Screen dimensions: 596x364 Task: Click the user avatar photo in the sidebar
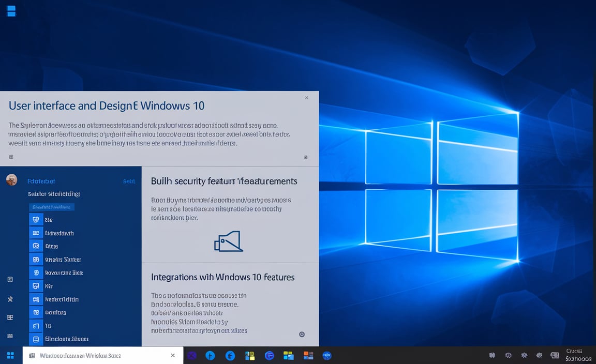[x=11, y=180]
